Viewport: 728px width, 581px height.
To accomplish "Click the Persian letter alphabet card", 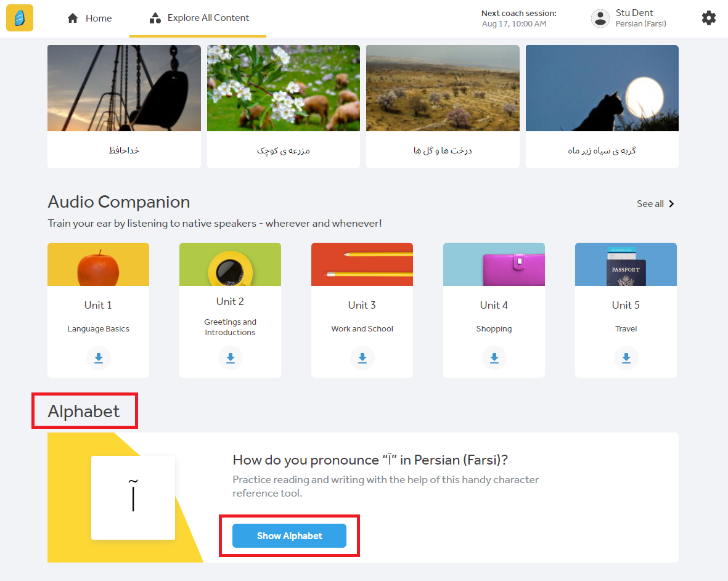I will [x=133, y=498].
